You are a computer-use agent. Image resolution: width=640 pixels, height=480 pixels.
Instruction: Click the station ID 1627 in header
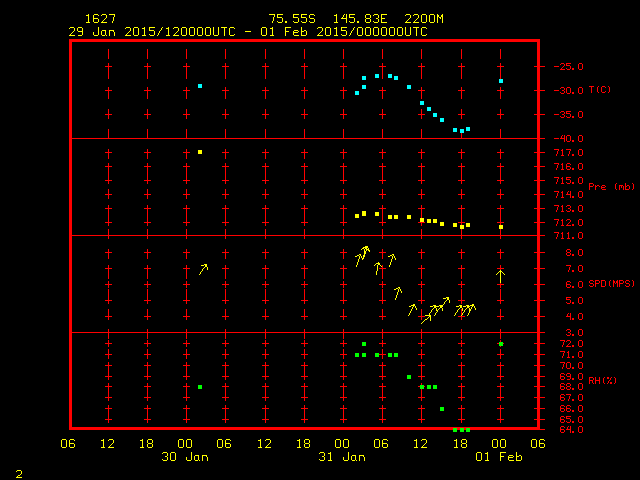tap(99, 19)
